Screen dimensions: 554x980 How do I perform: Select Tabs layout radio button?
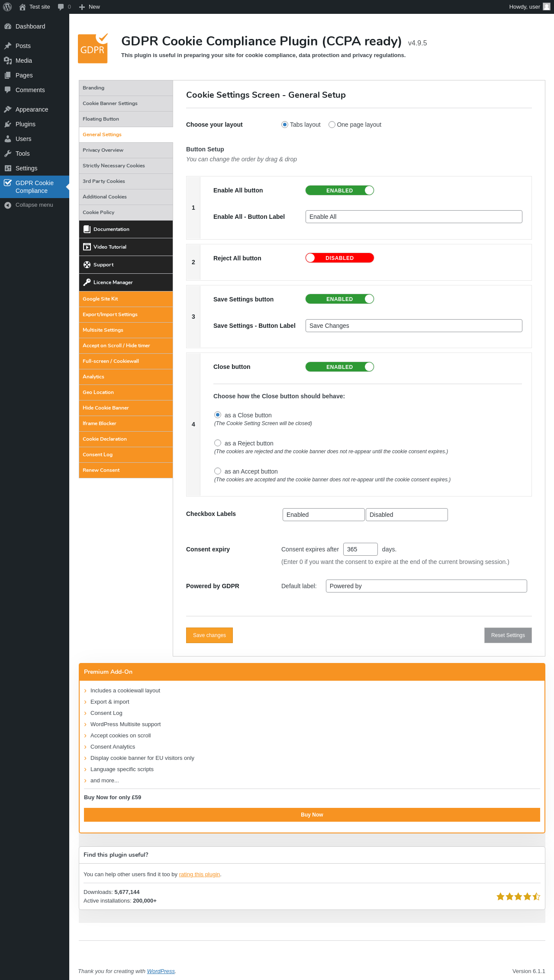click(x=285, y=125)
